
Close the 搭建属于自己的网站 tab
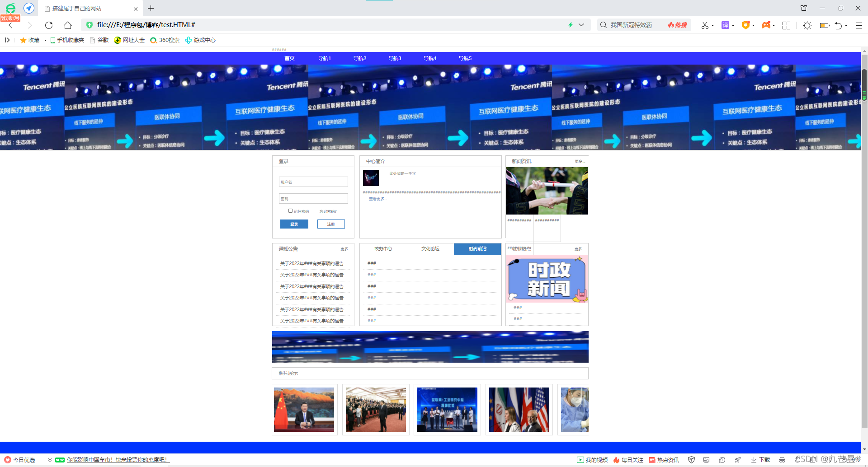(136, 9)
